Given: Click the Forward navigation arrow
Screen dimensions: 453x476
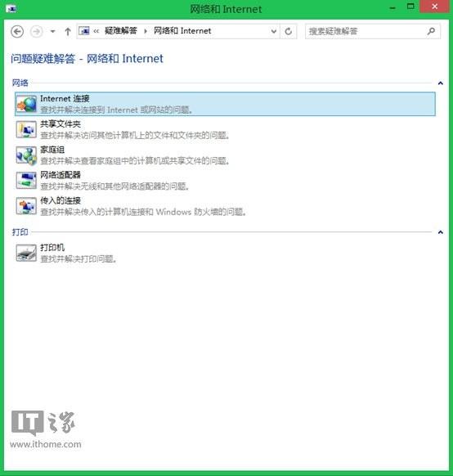Looking at the screenshot, I should click(37, 31).
